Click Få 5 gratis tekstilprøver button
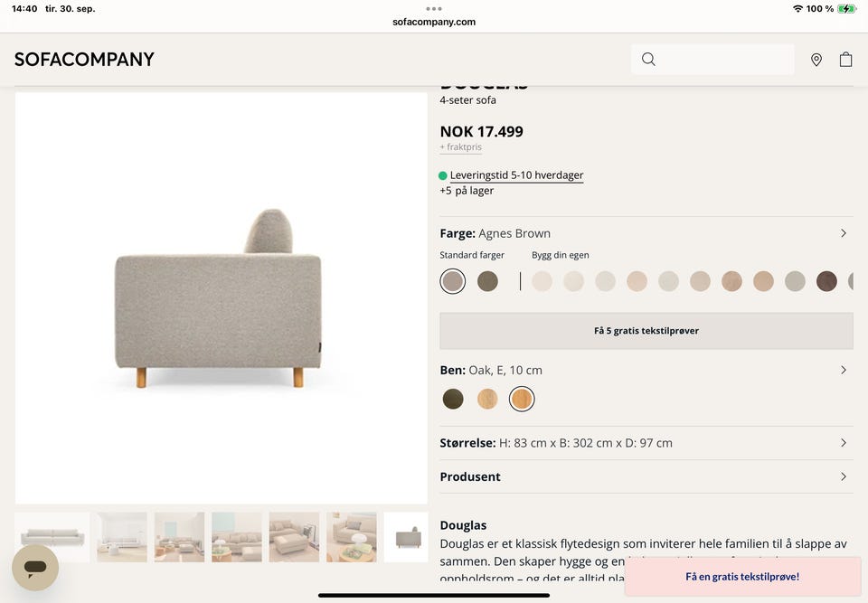This screenshot has height=603, width=868. click(646, 331)
